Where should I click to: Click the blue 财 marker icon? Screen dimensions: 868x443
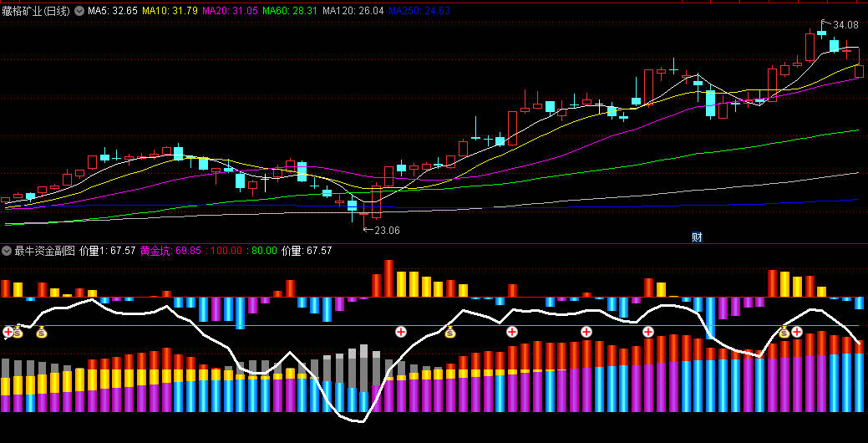(697, 237)
